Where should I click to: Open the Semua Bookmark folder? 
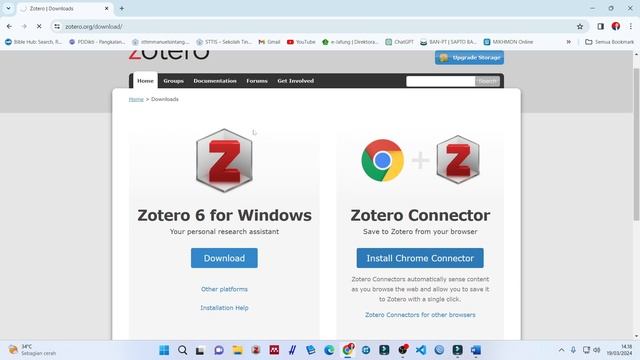coord(610,42)
